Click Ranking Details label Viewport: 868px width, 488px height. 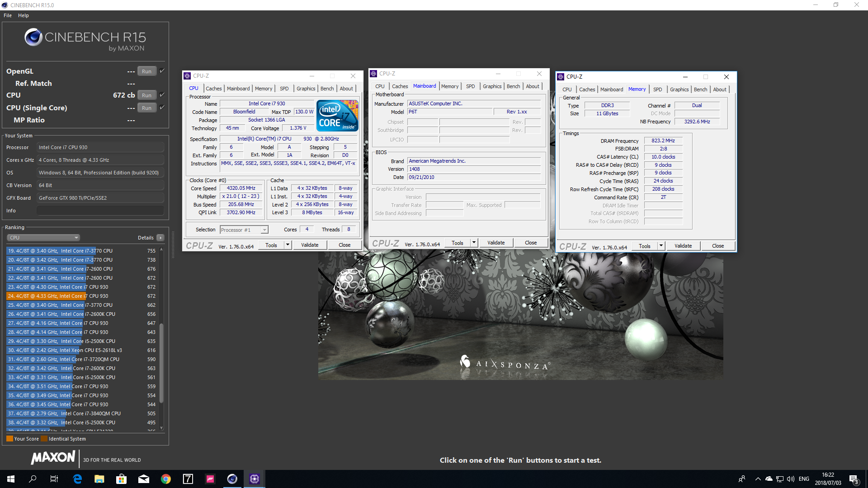(146, 238)
